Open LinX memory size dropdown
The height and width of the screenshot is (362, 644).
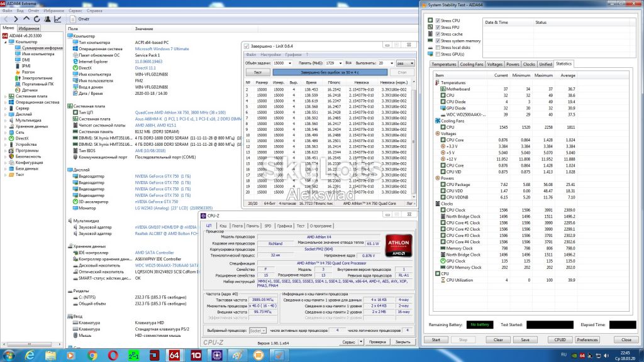(x=340, y=63)
